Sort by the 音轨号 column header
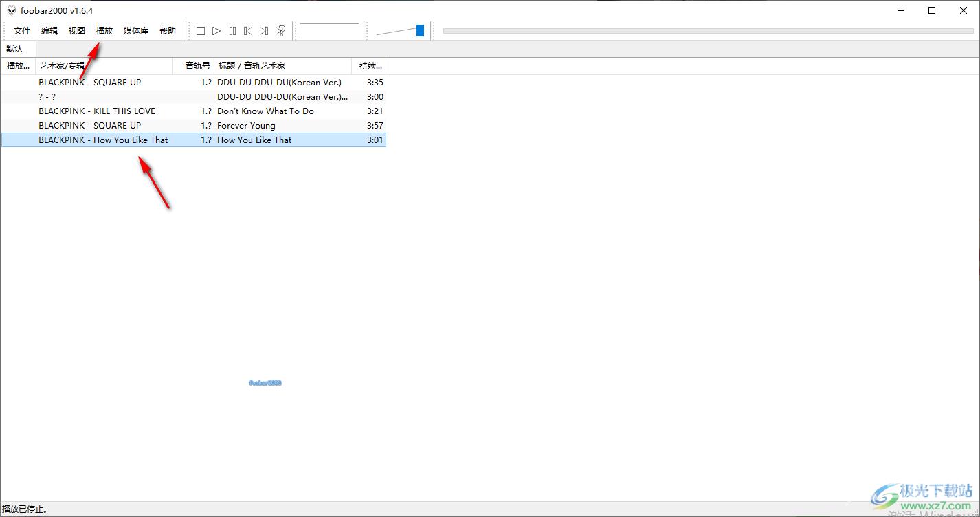 194,66
